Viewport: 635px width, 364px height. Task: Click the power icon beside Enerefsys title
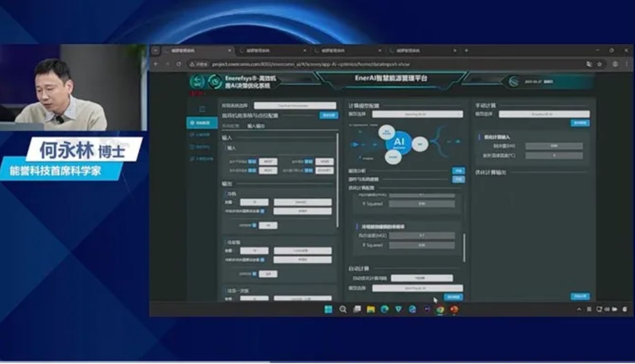[215, 82]
